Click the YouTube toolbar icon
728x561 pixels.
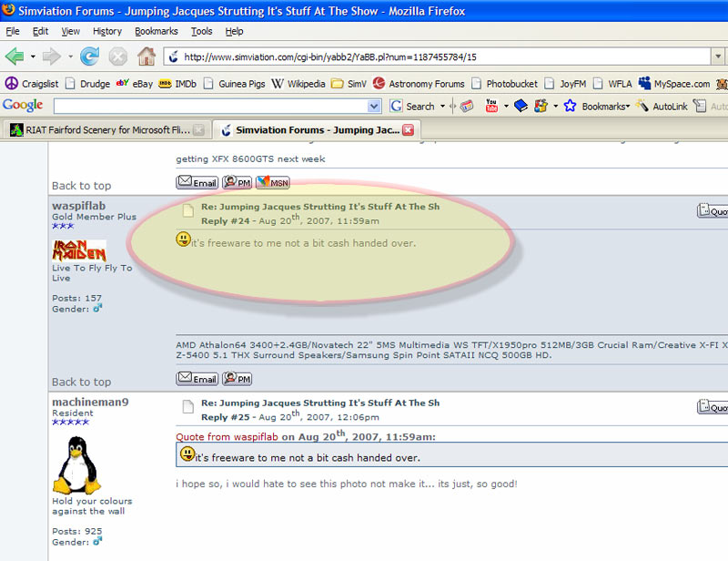pos(491,106)
